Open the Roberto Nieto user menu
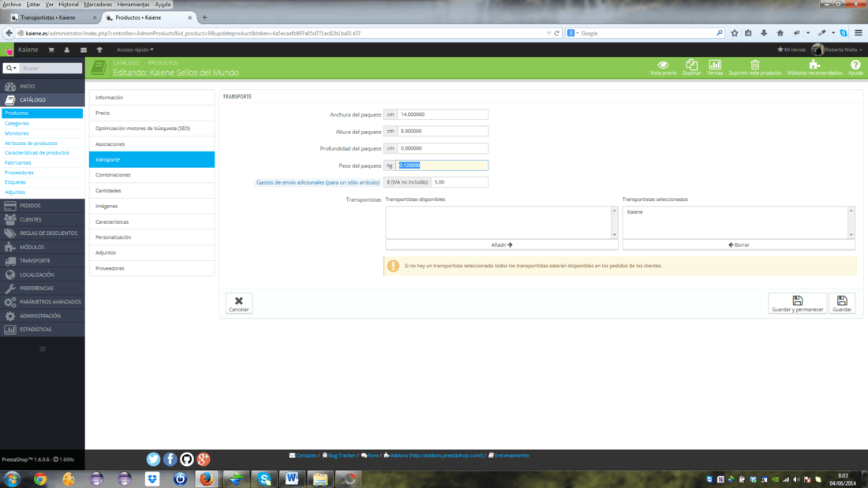Image resolution: width=868 pixels, height=488 pixels. 837,50
